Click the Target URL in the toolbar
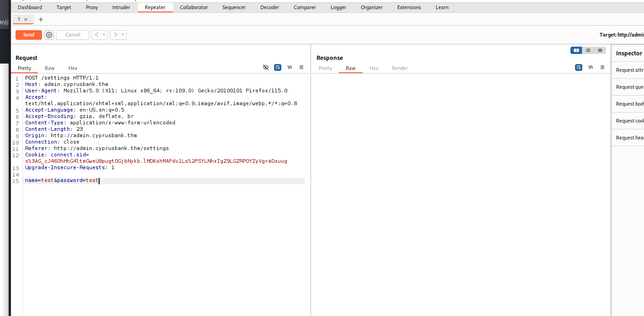Image resolution: width=644 pixels, height=316 pixels. [x=622, y=35]
